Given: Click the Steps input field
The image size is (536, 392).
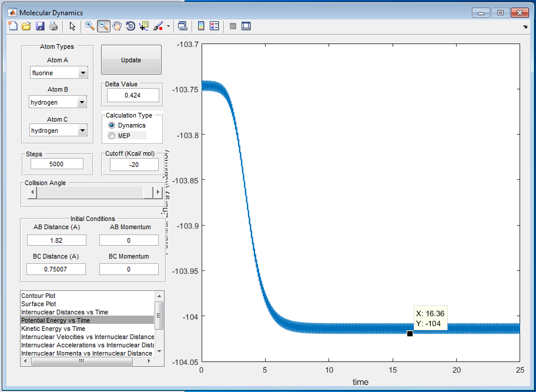Looking at the screenshot, I should coord(57,164).
